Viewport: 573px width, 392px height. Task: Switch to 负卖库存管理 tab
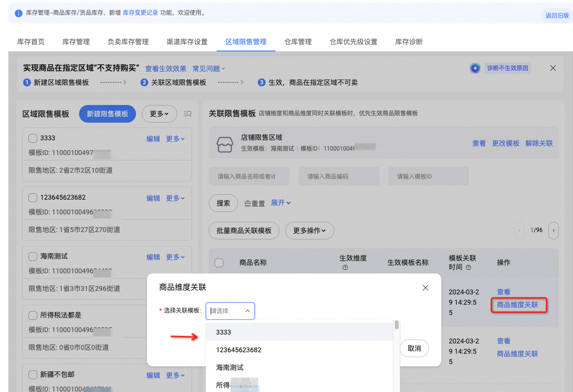[x=128, y=42]
